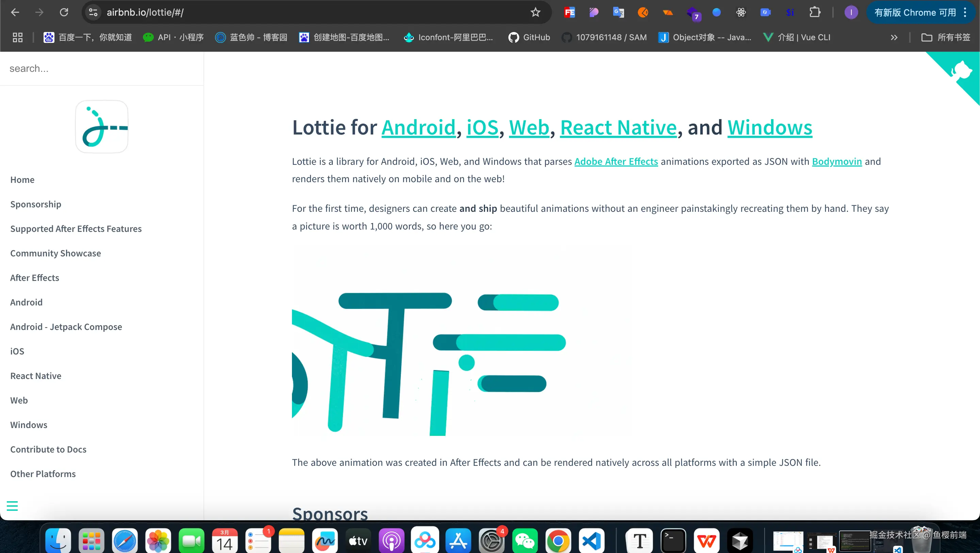Click the React DevTools extension icon

tap(741, 13)
